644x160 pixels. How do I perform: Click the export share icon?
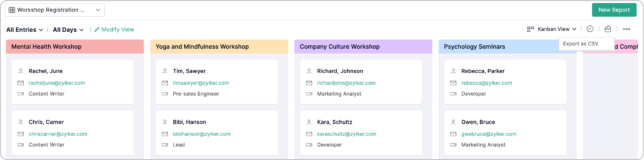pyautogui.click(x=607, y=29)
